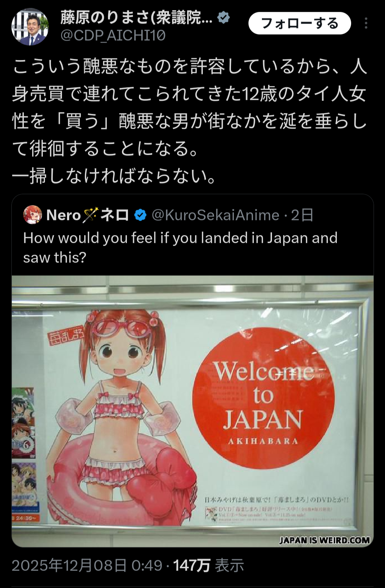Open 藤原のりまさ's profile avatar
Image resolution: width=385 pixels, height=588 pixels.
point(30,27)
